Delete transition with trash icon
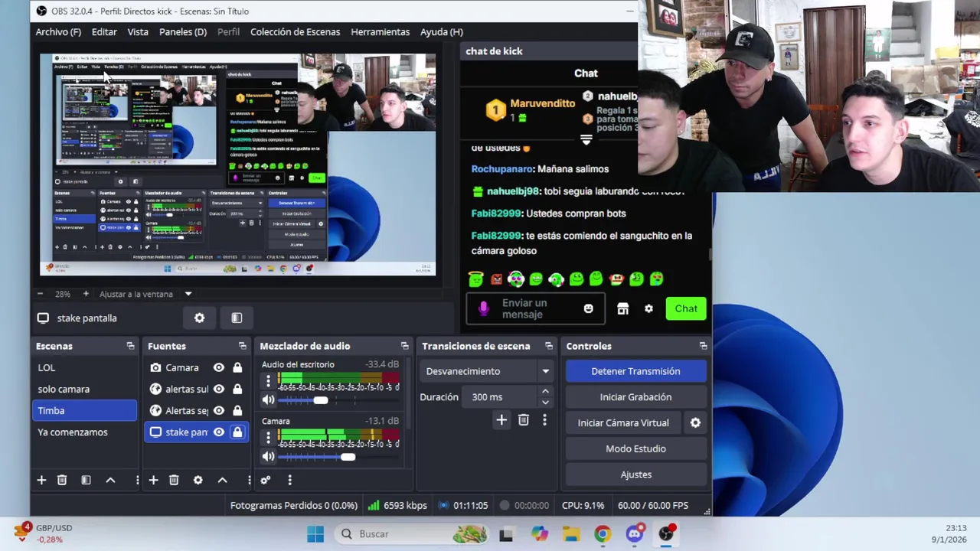 click(x=524, y=419)
